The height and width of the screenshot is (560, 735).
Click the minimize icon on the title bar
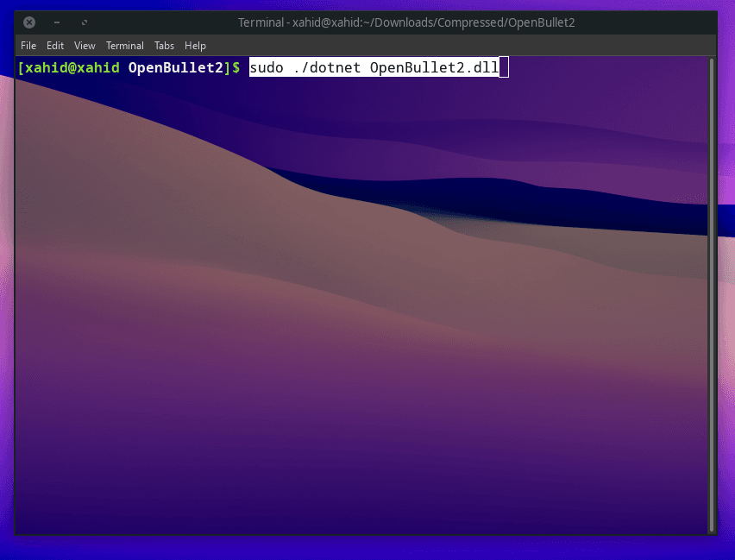57,22
